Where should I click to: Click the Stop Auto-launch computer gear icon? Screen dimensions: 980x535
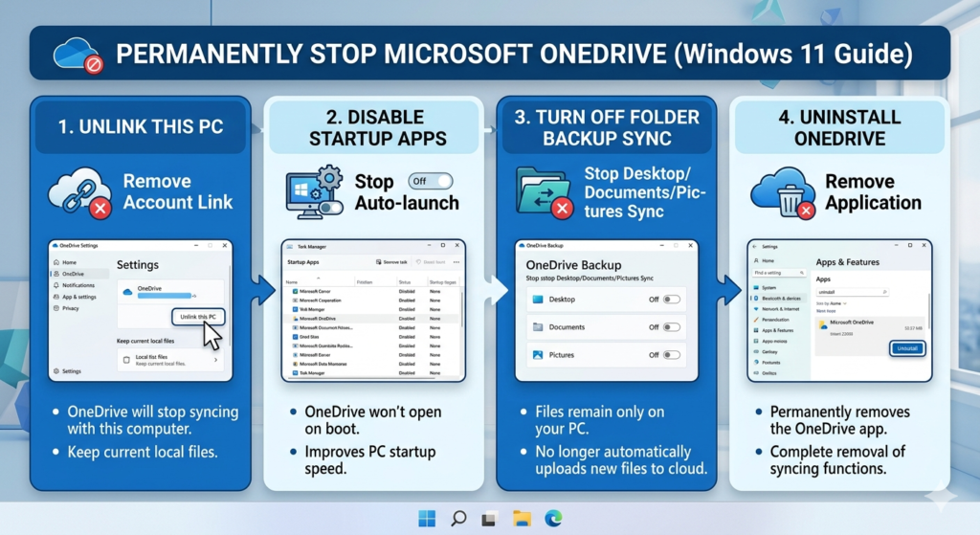[314, 191]
